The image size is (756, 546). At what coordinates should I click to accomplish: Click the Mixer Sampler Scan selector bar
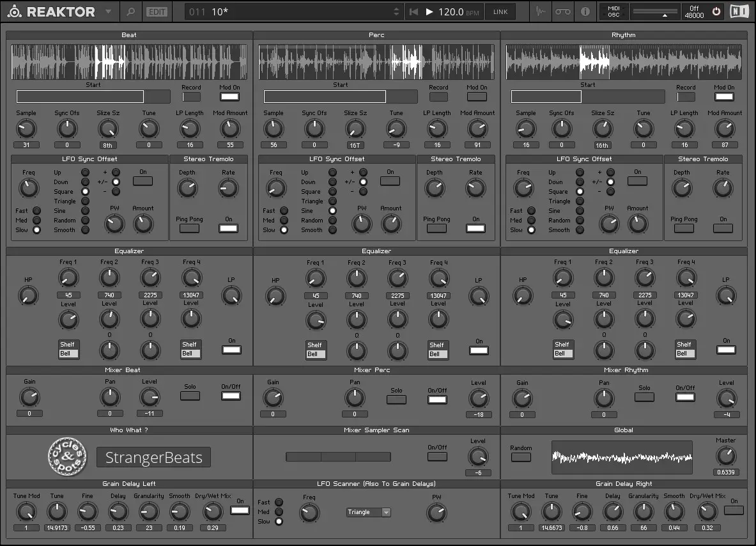pyautogui.click(x=339, y=456)
